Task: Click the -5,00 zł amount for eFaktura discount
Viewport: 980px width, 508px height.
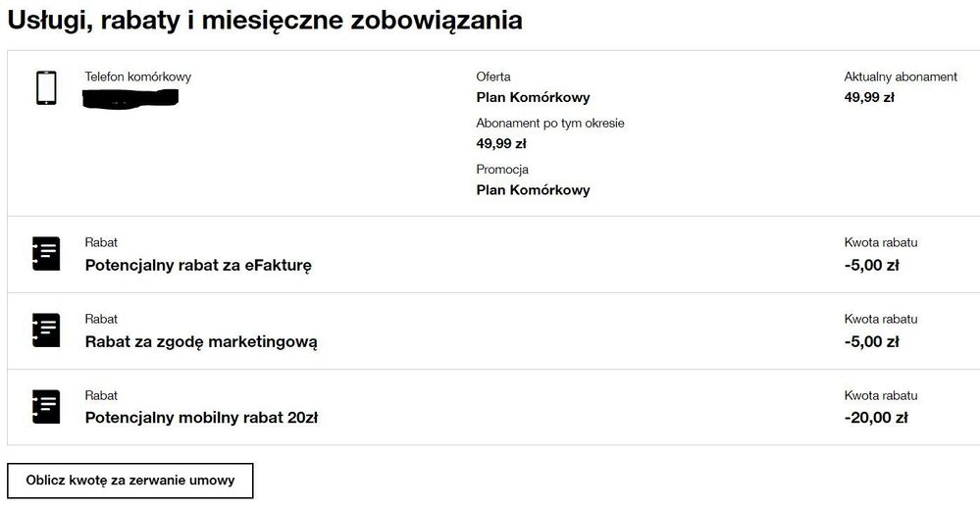Action: (x=871, y=265)
